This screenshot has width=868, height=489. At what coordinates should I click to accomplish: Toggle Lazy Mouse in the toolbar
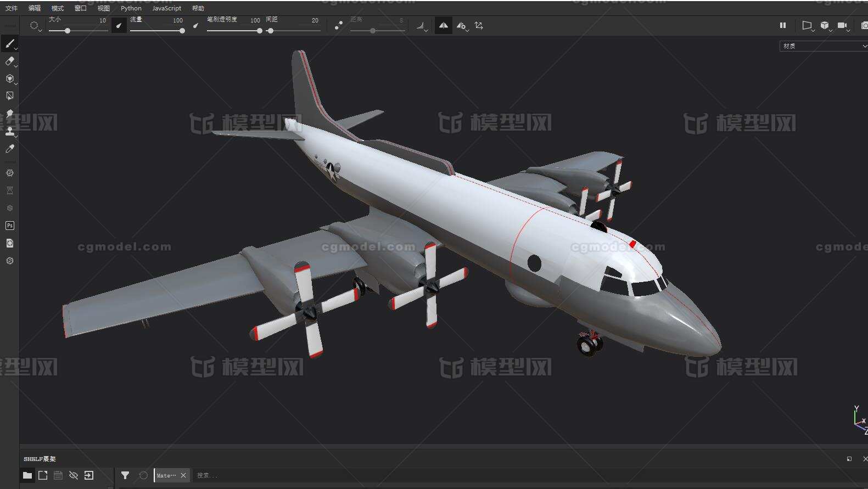338,25
